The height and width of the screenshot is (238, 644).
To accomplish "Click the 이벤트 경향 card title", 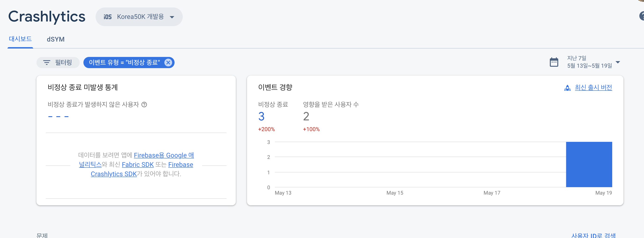I will tap(275, 87).
